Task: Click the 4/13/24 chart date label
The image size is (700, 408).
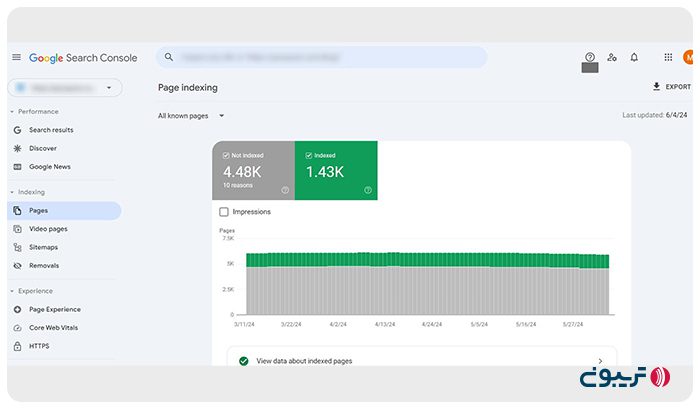Action: 385,324
